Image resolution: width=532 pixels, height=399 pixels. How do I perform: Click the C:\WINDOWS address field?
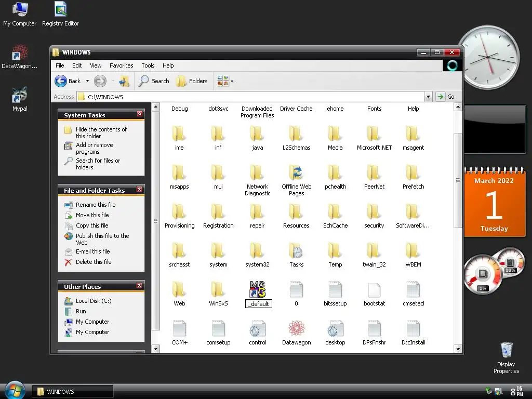point(250,97)
